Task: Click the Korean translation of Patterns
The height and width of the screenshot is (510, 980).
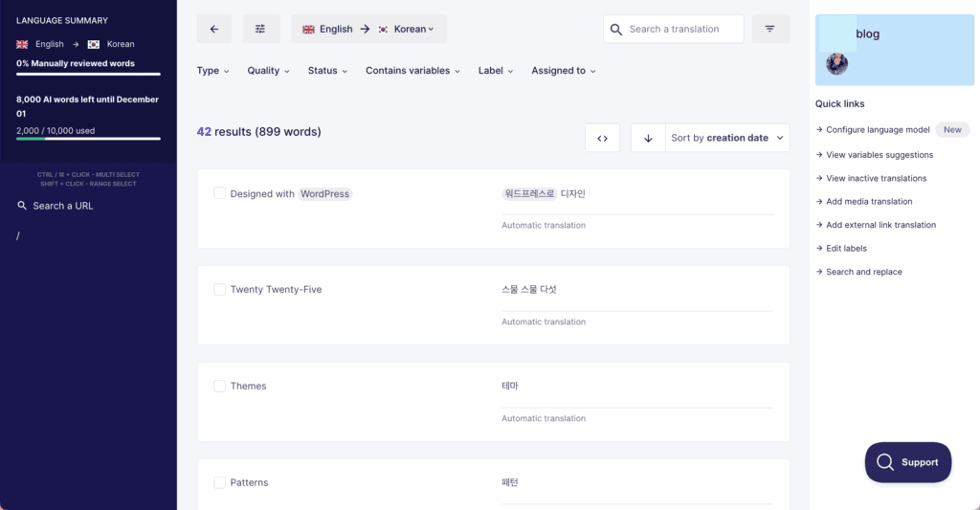Action: click(510, 482)
